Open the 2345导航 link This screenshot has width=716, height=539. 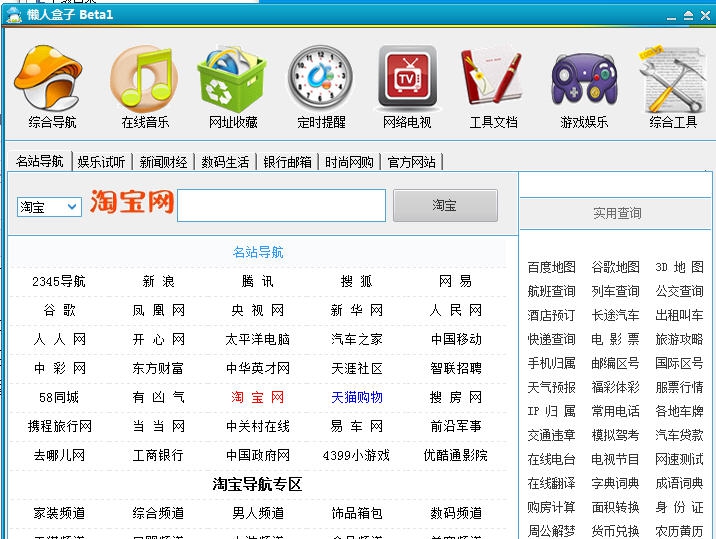(x=59, y=281)
